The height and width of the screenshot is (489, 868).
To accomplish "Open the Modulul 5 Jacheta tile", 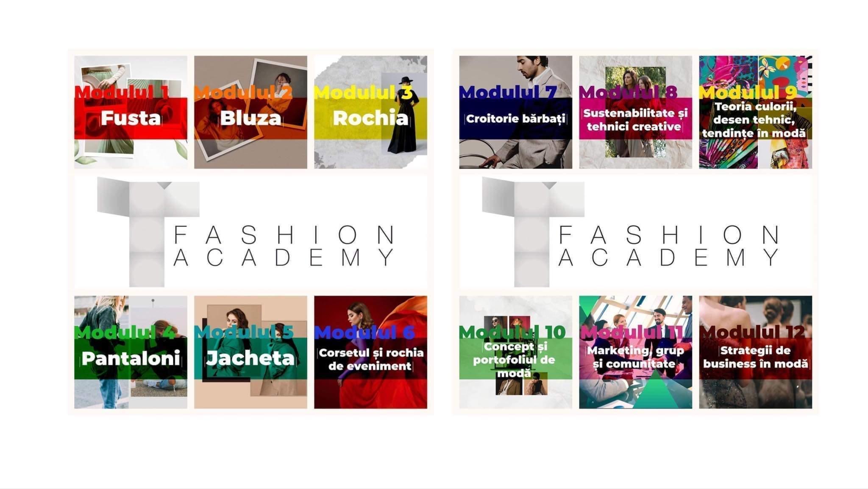I will [x=250, y=352].
